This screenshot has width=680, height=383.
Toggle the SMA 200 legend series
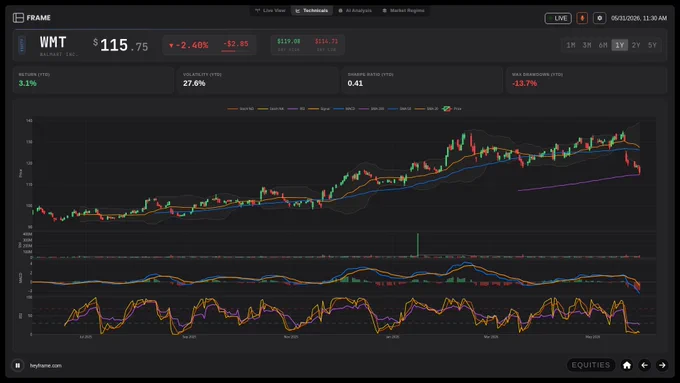click(x=371, y=109)
